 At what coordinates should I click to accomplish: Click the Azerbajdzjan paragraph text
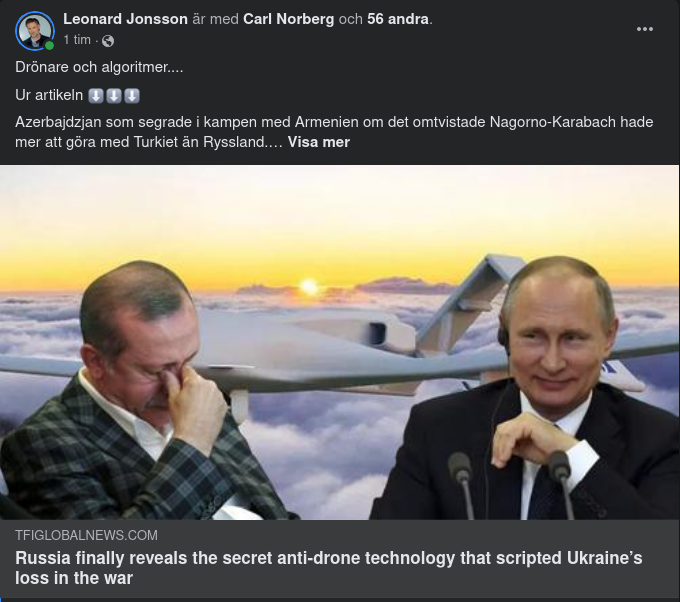coord(334,132)
